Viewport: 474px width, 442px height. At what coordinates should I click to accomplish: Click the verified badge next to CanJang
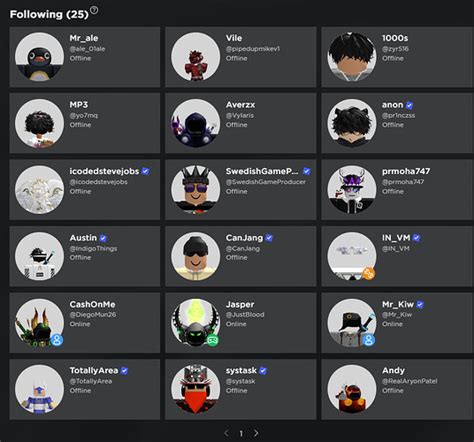(269, 238)
